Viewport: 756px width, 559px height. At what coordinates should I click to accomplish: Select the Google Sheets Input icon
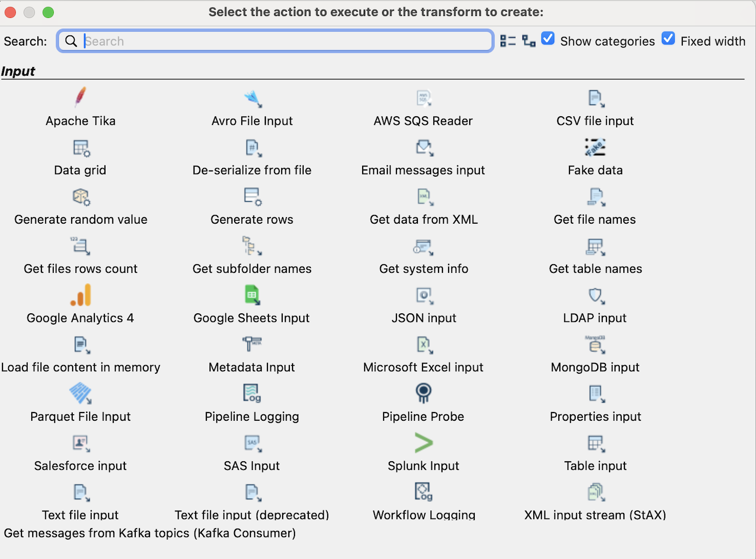[252, 295]
